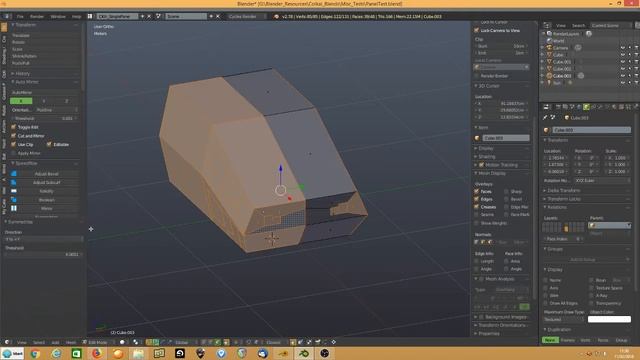This screenshot has width=640, height=360.
Task: Toggle the Faces overlay checkbox
Action: coord(476,191)
